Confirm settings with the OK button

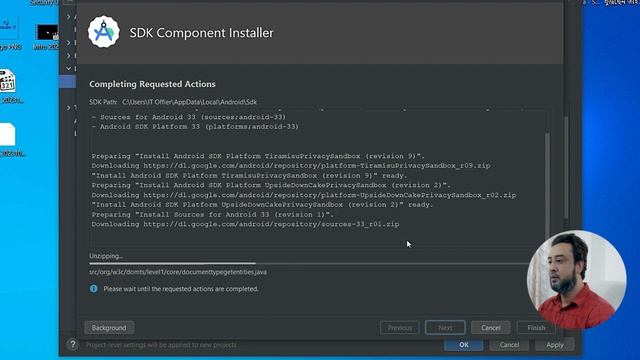coord(464,345)
